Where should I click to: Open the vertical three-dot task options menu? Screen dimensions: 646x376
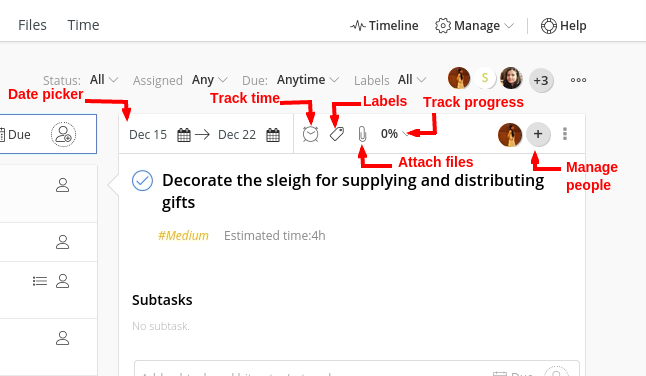pyautogui.click(x=565, y=134)
